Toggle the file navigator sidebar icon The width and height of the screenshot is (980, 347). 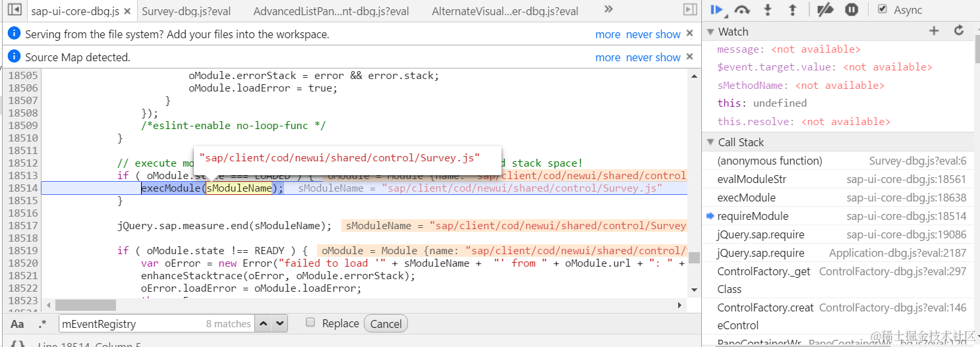tap(15, 10)
